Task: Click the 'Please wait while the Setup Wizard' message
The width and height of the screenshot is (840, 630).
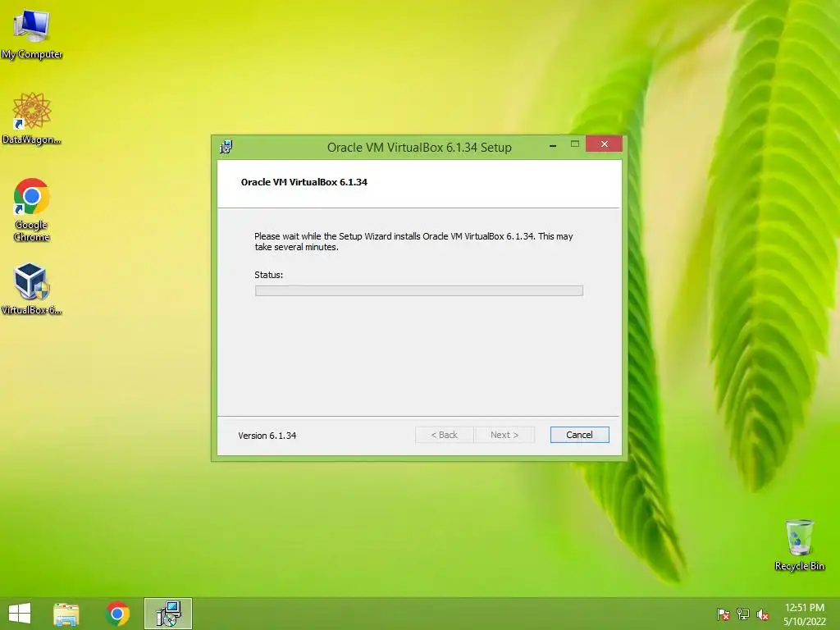Action: tap(413, 242)
